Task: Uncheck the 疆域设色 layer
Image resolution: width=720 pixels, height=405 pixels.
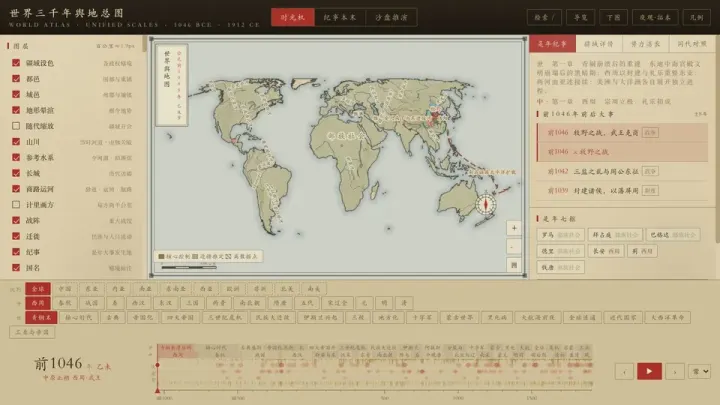Action: [x=16, y=63]
